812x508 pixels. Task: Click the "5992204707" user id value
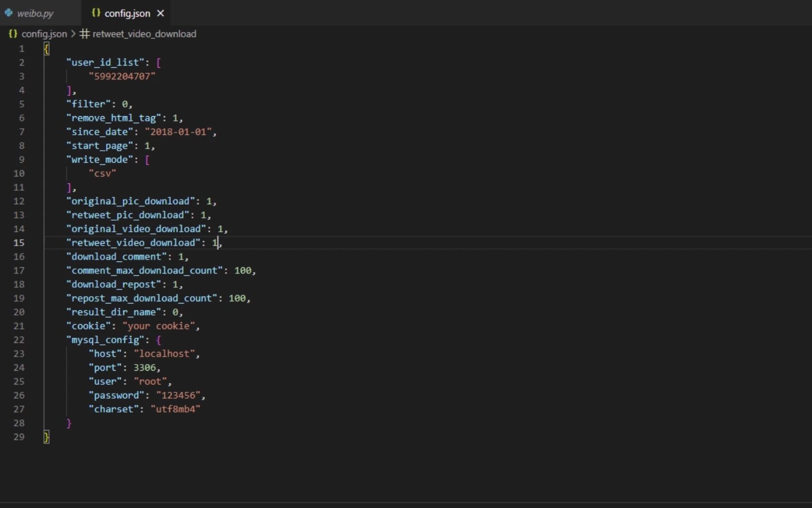click(x=122, y=76)
